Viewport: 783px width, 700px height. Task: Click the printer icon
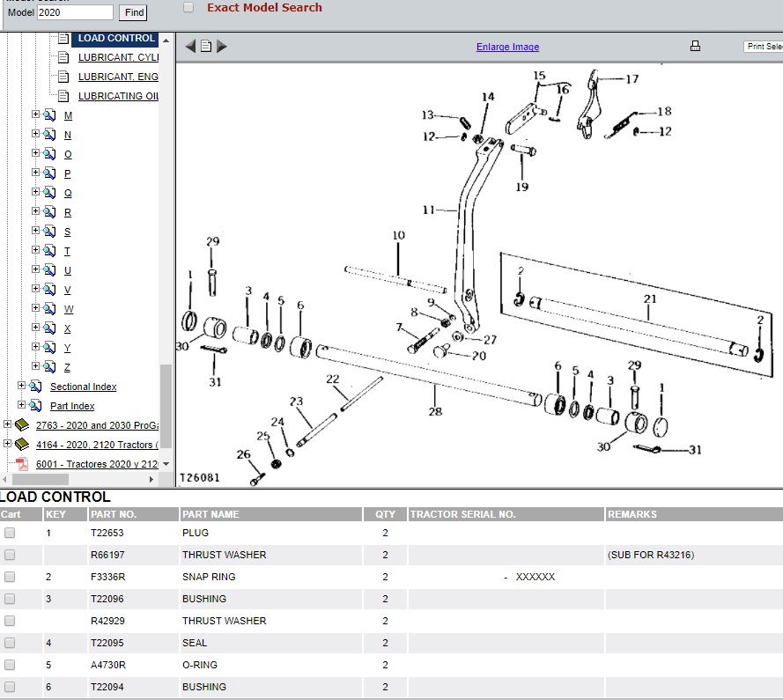tap(695, 47)
